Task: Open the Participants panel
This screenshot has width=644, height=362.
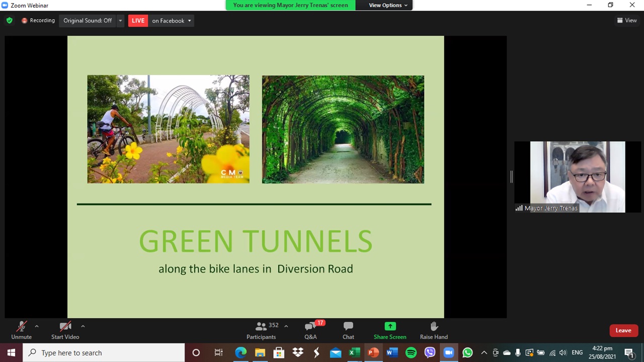Action: [261, 330]
